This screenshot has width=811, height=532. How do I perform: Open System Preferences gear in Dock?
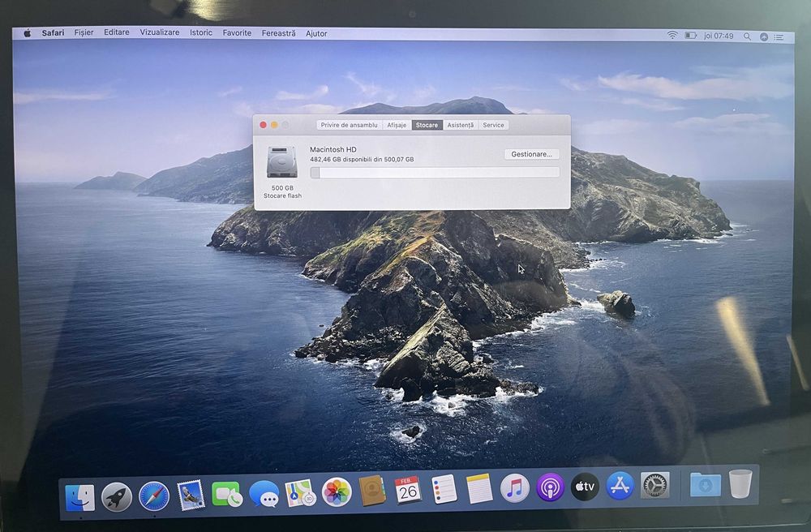click(654, 485)
